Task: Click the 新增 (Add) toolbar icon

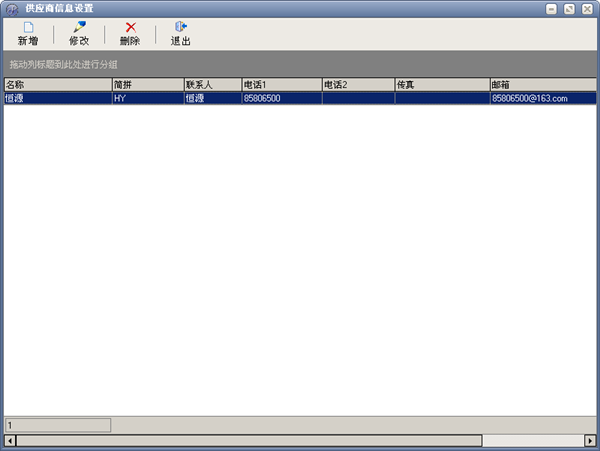Action: (x=28, y=28)
